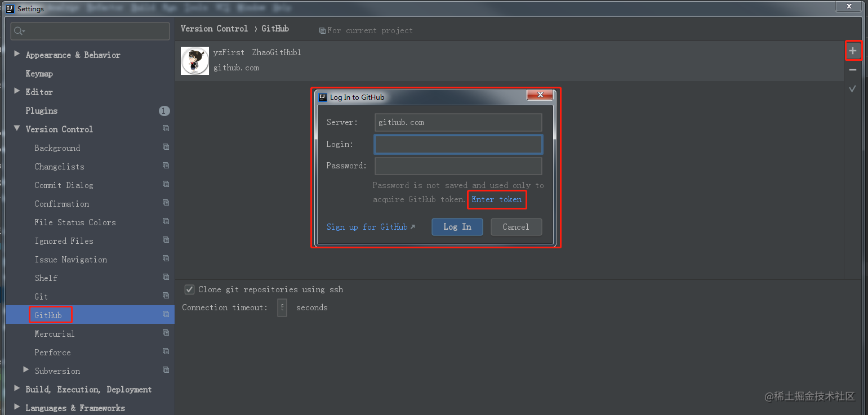Viewport: 868px width, 415px height.
Task: Click the project-level icon beside Shelf
Action: pyautogui.click(x=166, y=277)
